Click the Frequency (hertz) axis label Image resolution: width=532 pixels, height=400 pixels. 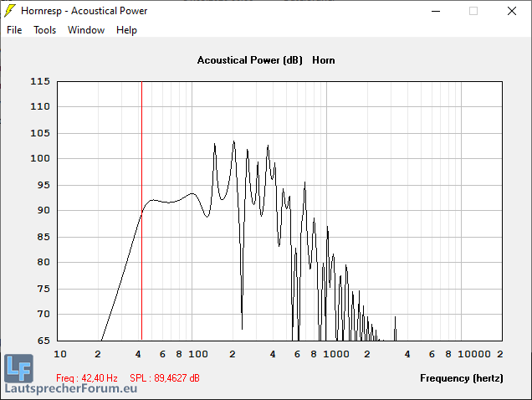462,378
